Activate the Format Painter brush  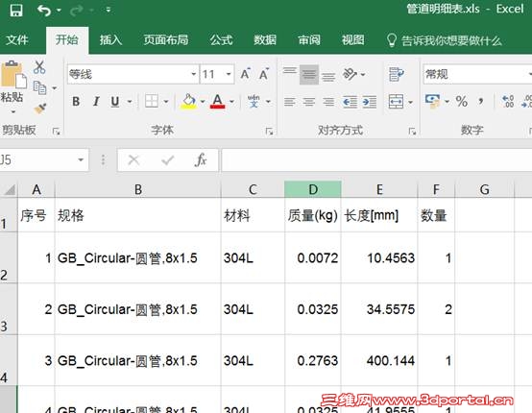click(x=40, y=109)
